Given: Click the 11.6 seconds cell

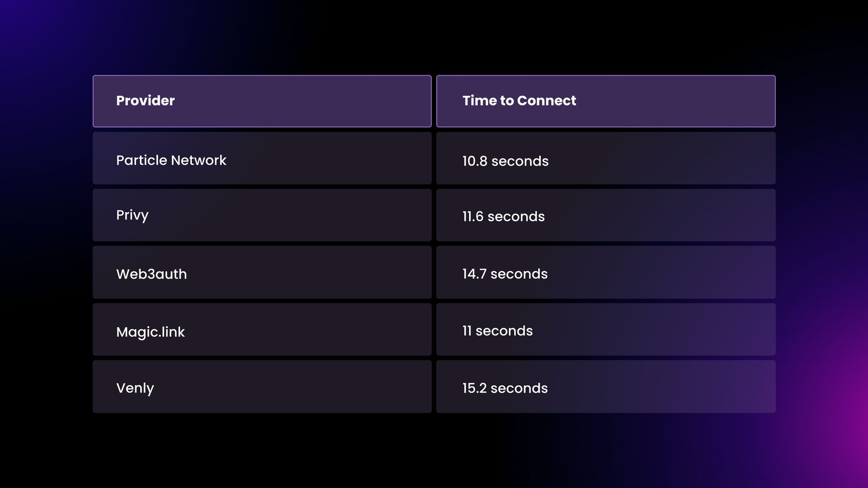Looking at the screenshot, I should (606, 215).
